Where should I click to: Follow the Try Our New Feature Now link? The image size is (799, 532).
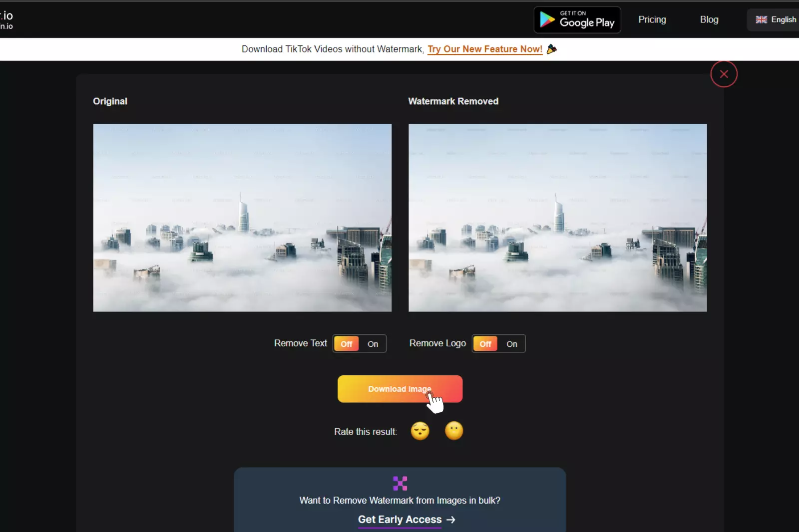tap(484, 49)
